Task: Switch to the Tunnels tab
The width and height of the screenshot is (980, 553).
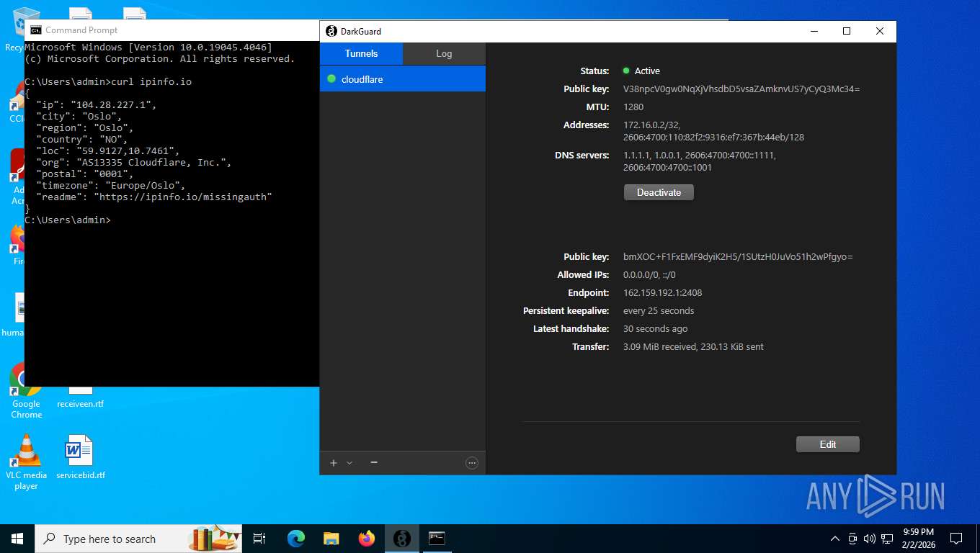Action: coord(361,53)
